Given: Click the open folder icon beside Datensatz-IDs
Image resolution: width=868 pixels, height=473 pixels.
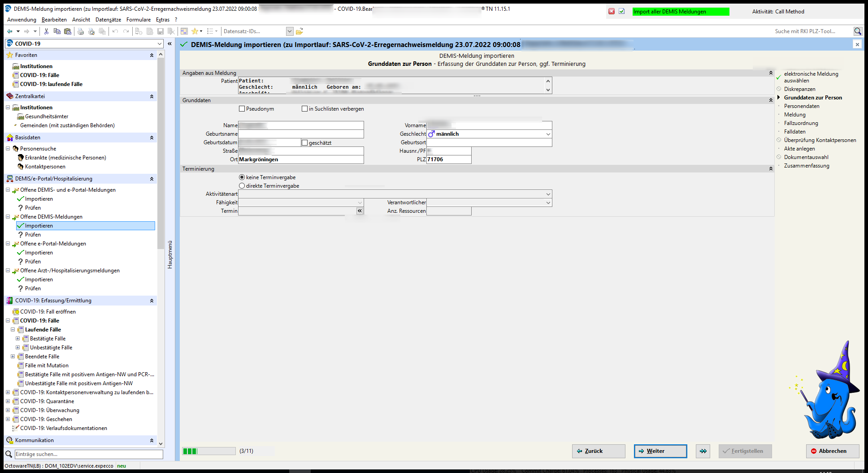Looking at the screenshot, I should (299, 31).
